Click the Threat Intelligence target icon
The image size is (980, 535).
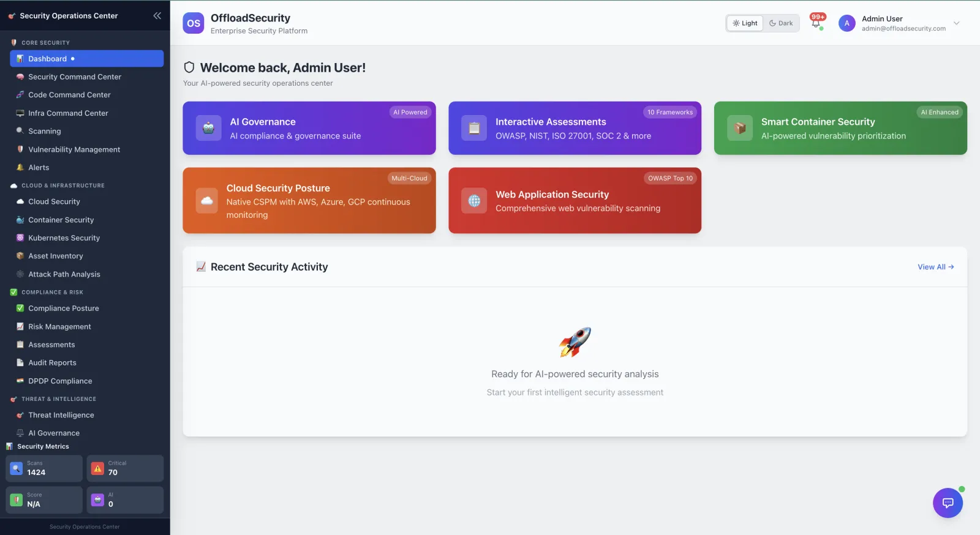click(20, 415)
